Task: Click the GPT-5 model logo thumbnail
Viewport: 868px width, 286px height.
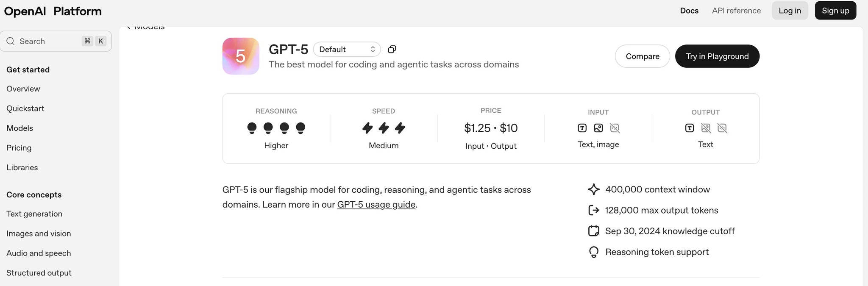Action: 241,56
